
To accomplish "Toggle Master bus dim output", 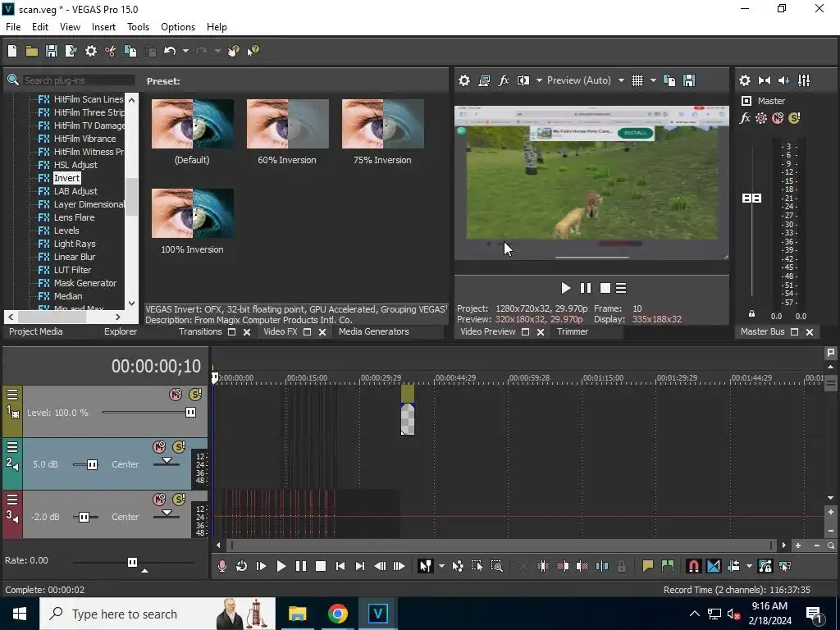I will click(x=783, y=80).
